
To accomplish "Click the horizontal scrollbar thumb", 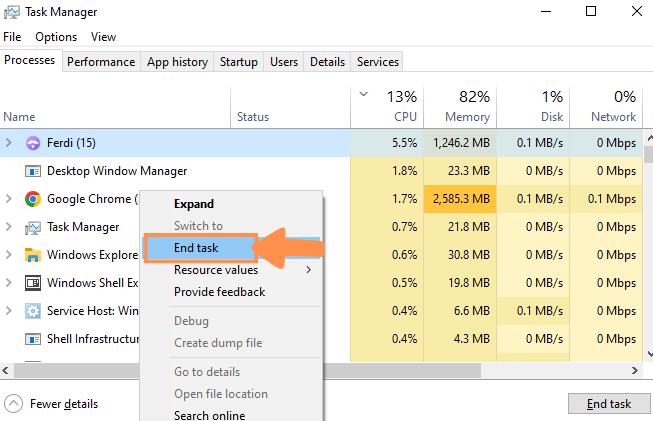I will [x=247, y=370].
